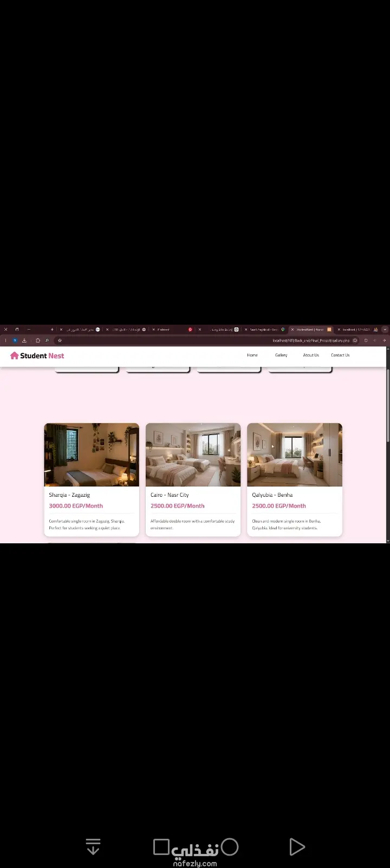Click the 3000.00 EGP/Month price
The height and width of the screenshot is (868, 390).
pos(76,506)
